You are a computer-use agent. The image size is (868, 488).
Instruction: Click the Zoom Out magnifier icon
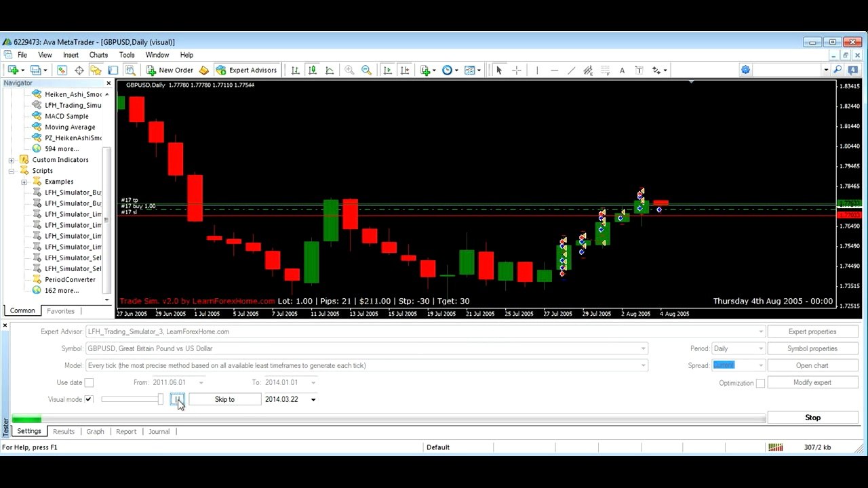coord(366,70)
